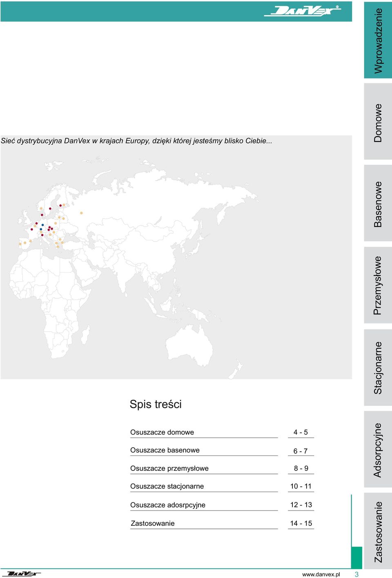Open the Osuszacze domowe contents entry
392x578 pixels.
pyautogui.click(x=162, y=432)
